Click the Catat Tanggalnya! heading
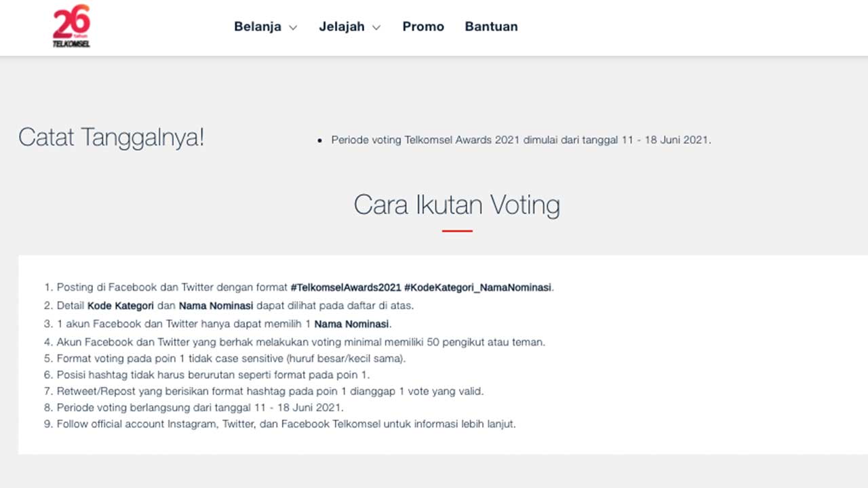The image size is (868, 488). tap(111, 138)
